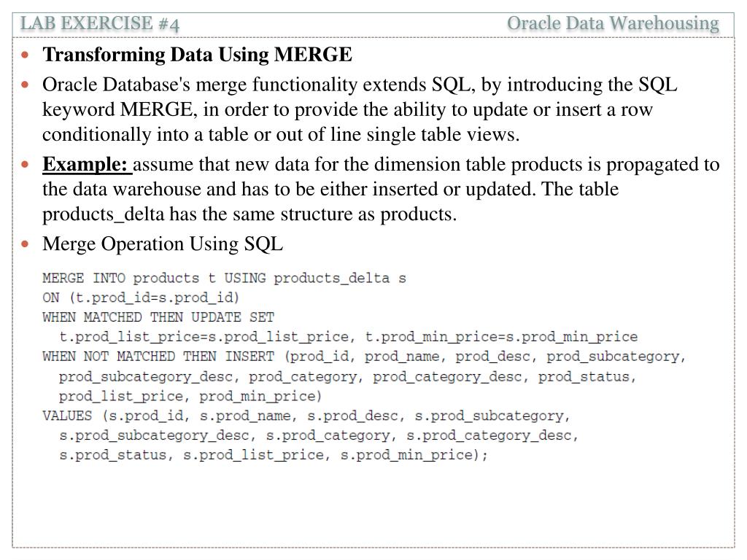Viewport: 747px width, 560px height.
Task: Click prod_subcategory_desc in the INSERT column list
Action: coord(146,377)
